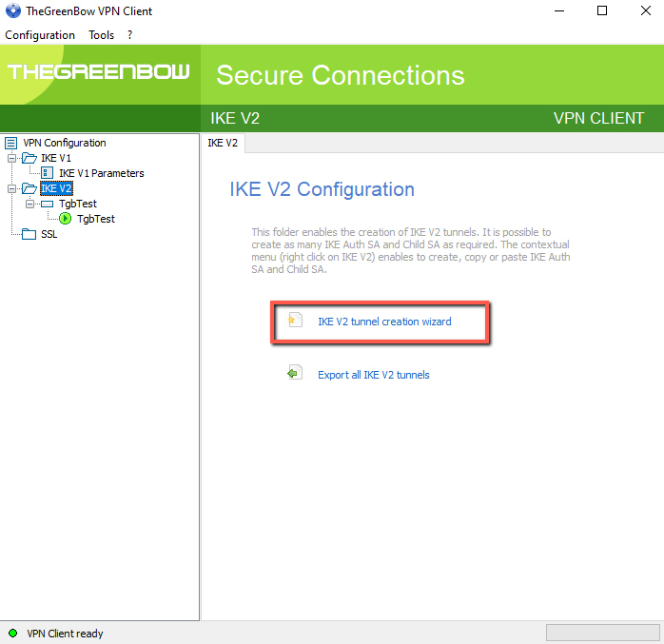
Task: Click the IKE V2 open folder icon
Action: click(29, 188)
